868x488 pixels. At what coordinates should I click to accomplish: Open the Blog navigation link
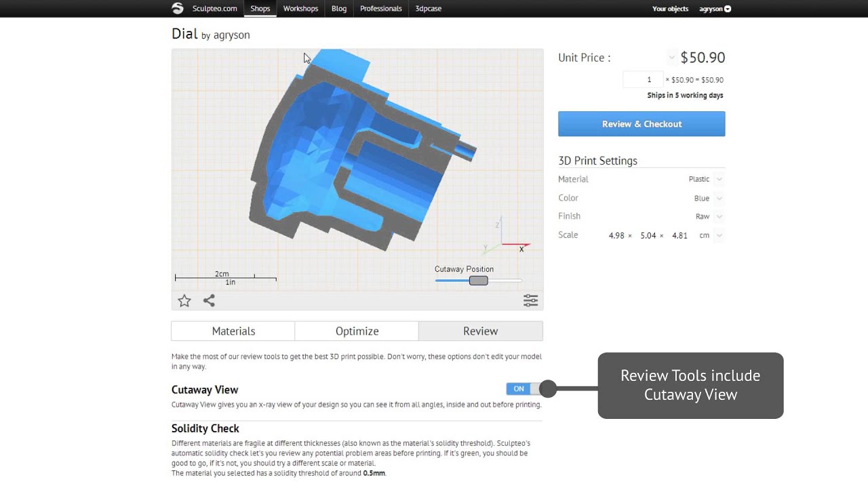coord(339,9)
